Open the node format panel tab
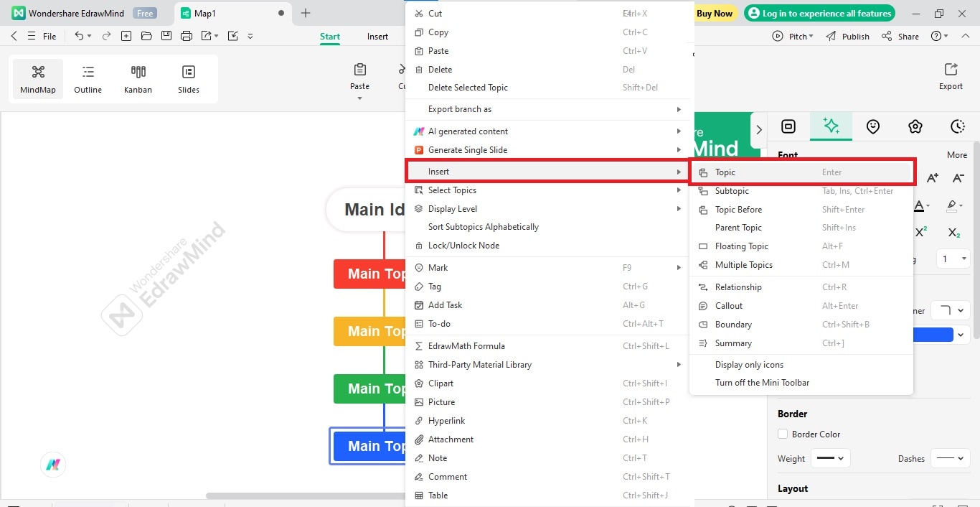 click(x=788, y=126)
